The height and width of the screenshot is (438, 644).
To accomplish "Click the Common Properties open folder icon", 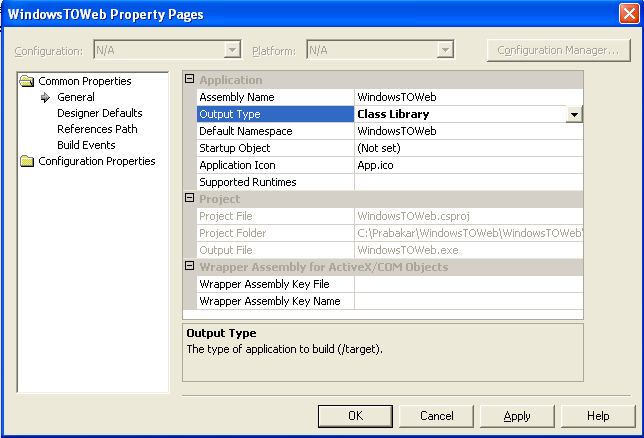I will [x=27, y=81].
